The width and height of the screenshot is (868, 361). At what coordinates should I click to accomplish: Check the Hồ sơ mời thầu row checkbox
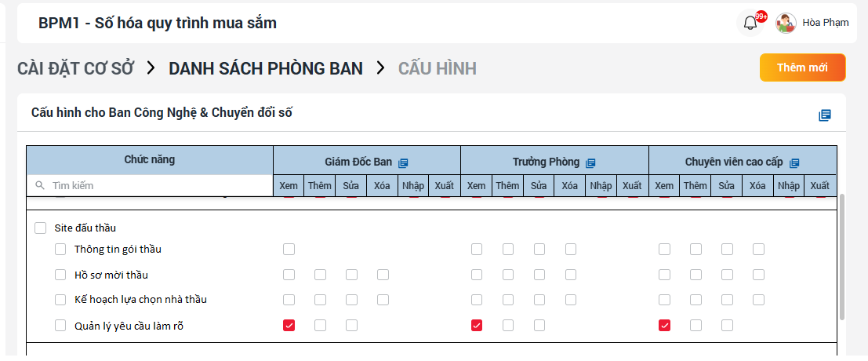click(x=60, y=275)
